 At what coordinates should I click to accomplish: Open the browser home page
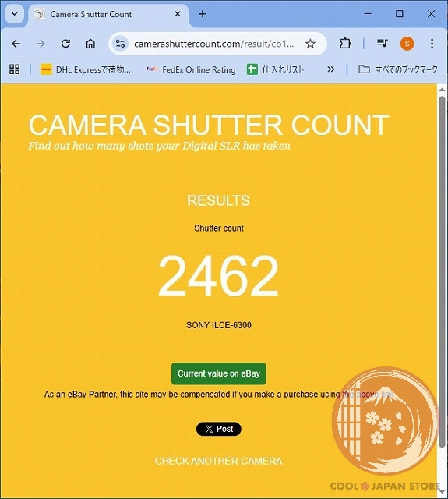(90, 44)
